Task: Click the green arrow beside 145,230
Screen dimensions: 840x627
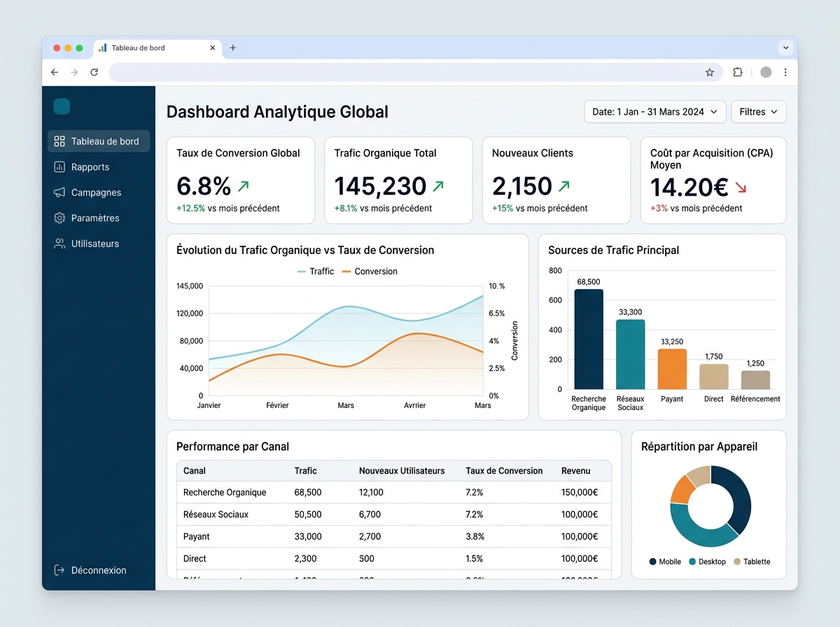Action: (x=438, y=186)
